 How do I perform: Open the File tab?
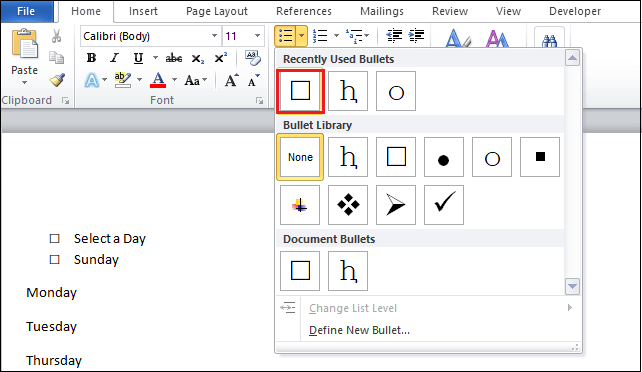26,11
